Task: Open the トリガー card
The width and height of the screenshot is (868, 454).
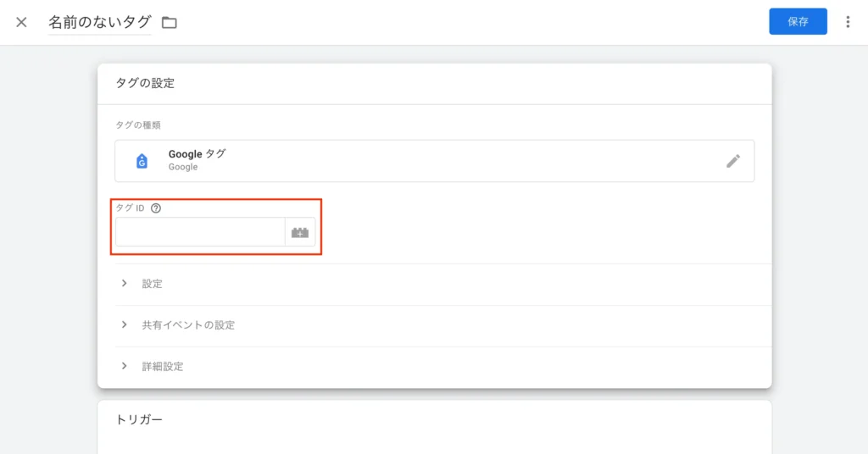Action: [435, 427]
